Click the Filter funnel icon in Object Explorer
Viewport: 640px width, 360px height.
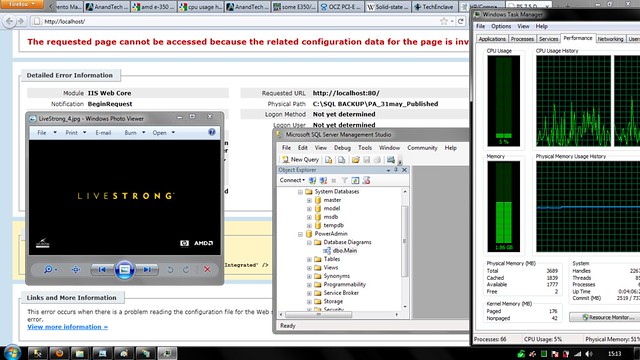[344, 180]
